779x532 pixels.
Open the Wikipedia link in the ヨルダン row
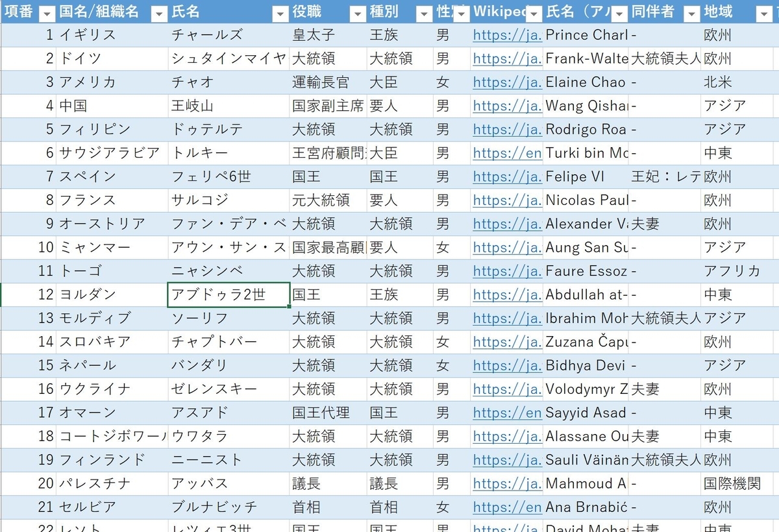pos(508,295)
